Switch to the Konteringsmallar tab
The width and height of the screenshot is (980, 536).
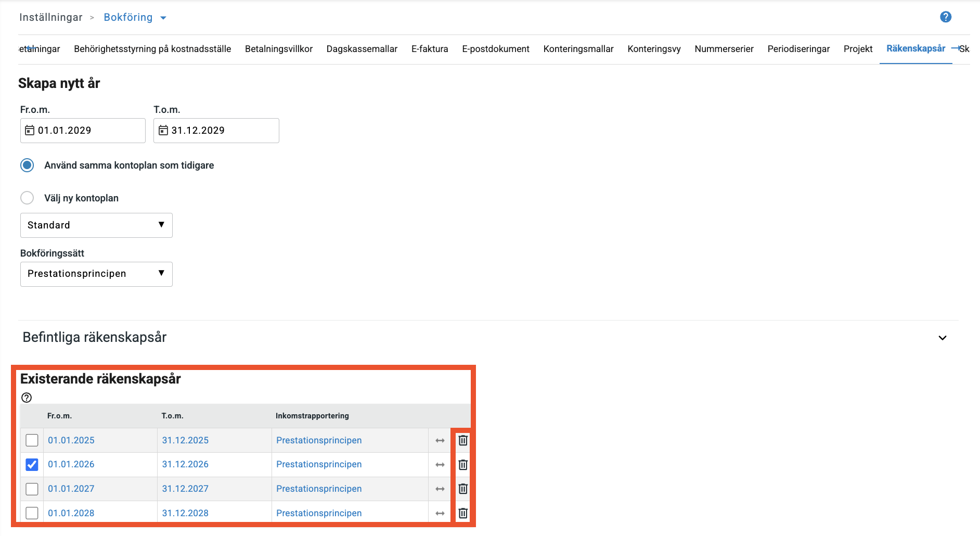(x=578, y=49)
